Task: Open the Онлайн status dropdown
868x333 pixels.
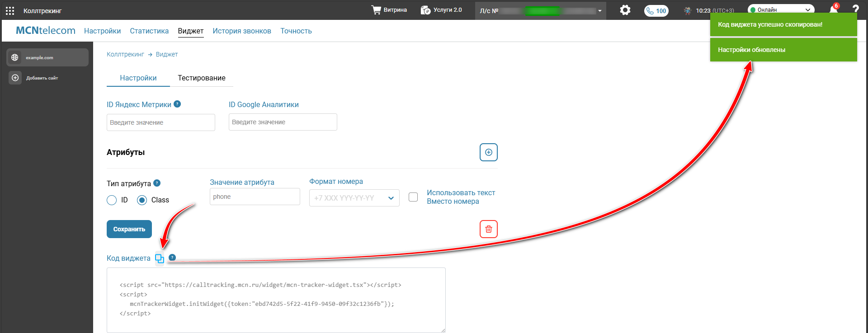Action: coord(781,9)
